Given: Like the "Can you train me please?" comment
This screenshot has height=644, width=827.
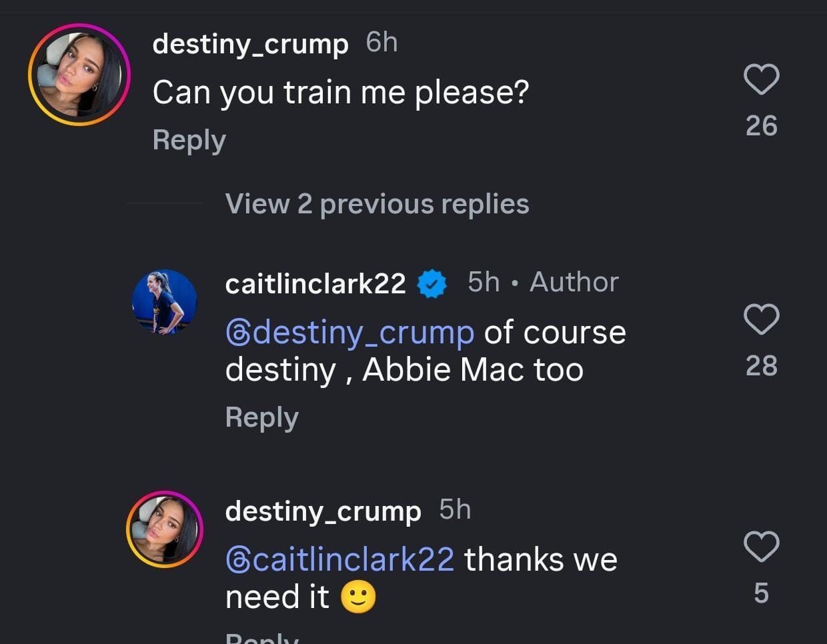Looking at the screenshot, I should tap(761, 79).
